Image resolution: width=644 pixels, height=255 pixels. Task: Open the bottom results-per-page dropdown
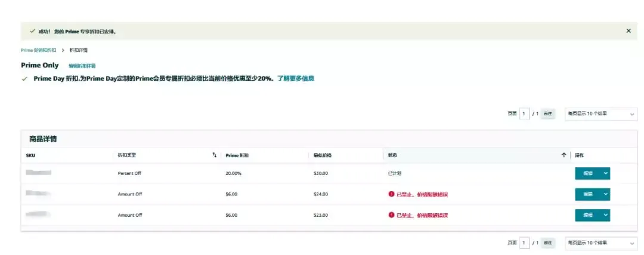tap(601, 243)
